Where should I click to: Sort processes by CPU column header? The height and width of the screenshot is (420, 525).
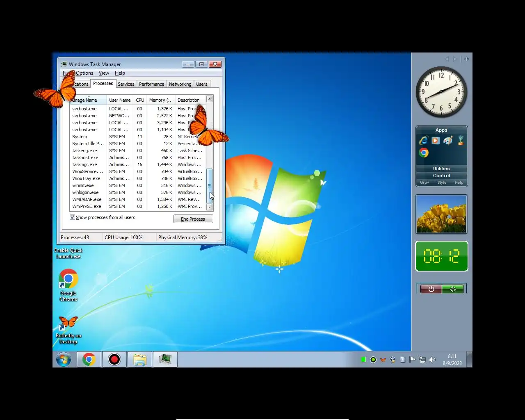click(140, 100)
